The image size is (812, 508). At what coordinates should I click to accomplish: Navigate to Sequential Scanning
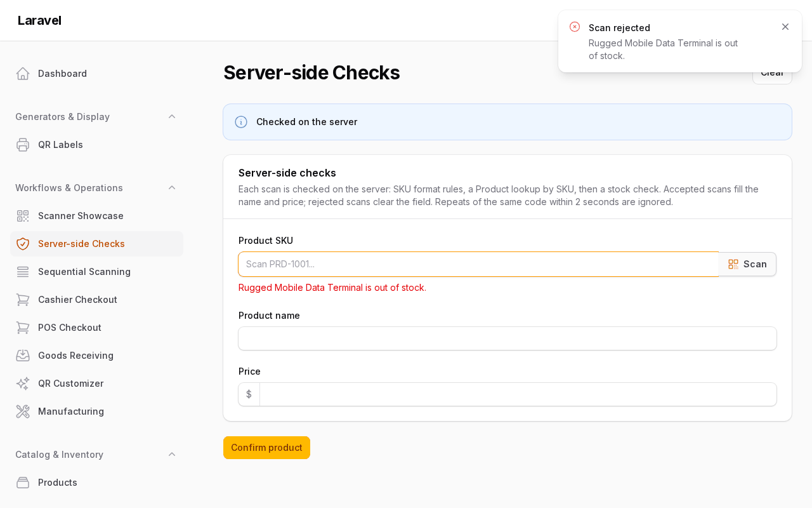pyautogui.click(x=96, y=272)
